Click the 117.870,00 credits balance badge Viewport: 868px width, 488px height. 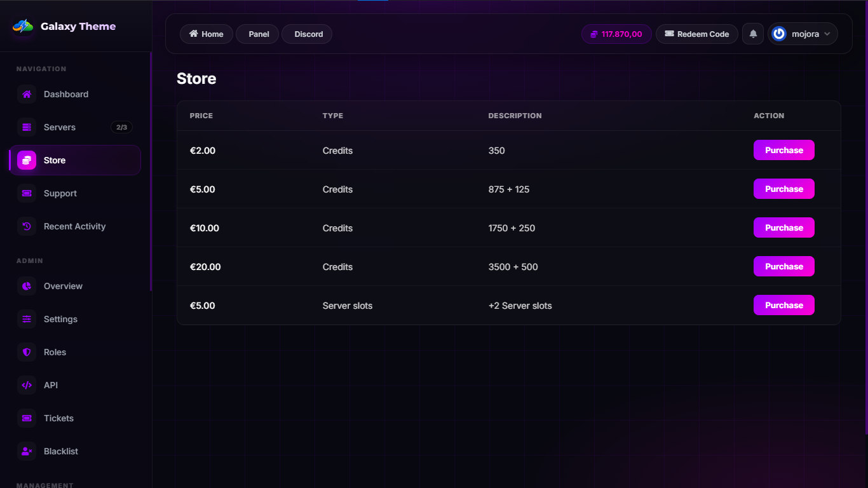[x=616, y=34]
